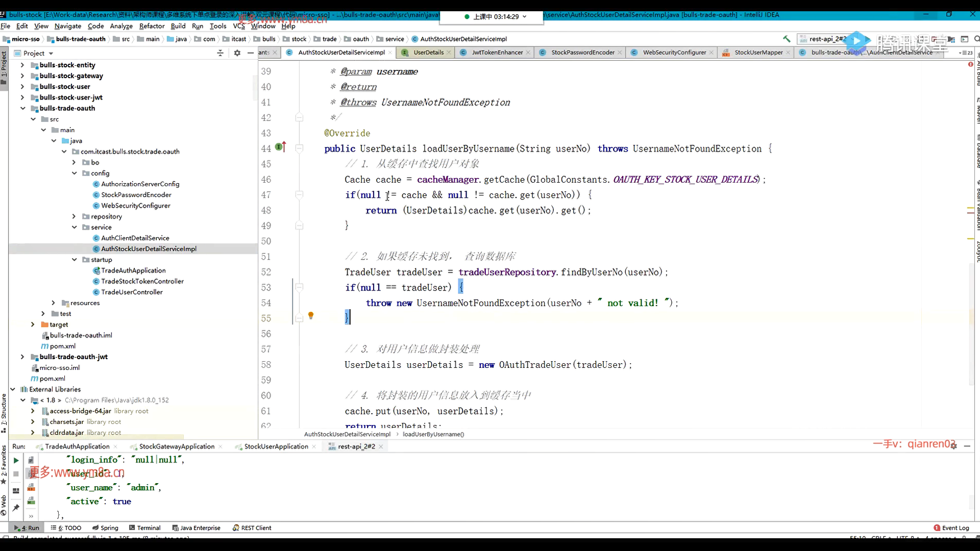Click the scroll-from-source icon in Project panel
Viewport: 980px width, 551px height.
pos(220,53)
